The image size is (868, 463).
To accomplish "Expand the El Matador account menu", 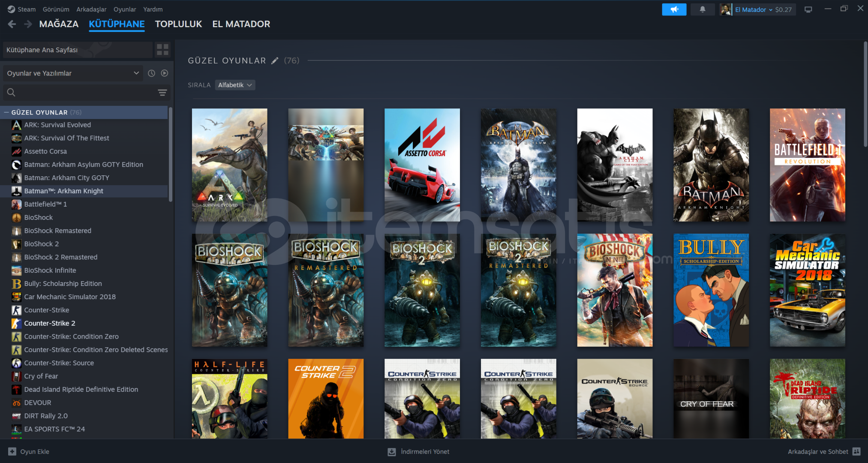I will pyautogui.click(x=770, y=9).
